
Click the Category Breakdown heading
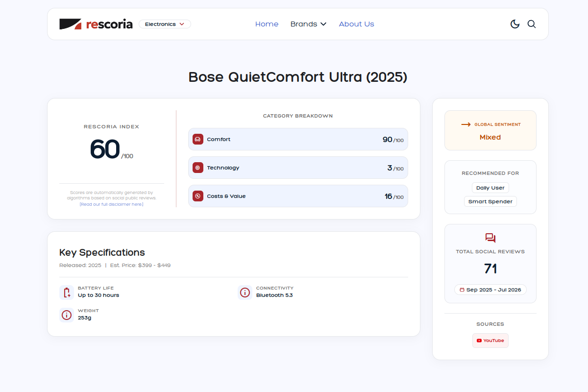(298, 116)
